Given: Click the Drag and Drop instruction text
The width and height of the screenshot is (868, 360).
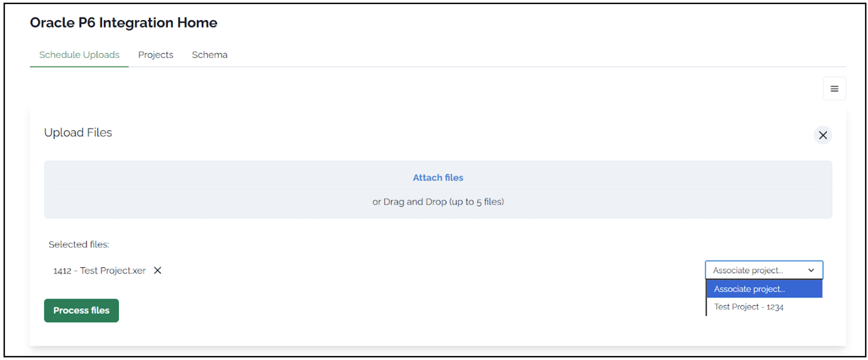Looking at the screenshot, I should coord(438,201).
